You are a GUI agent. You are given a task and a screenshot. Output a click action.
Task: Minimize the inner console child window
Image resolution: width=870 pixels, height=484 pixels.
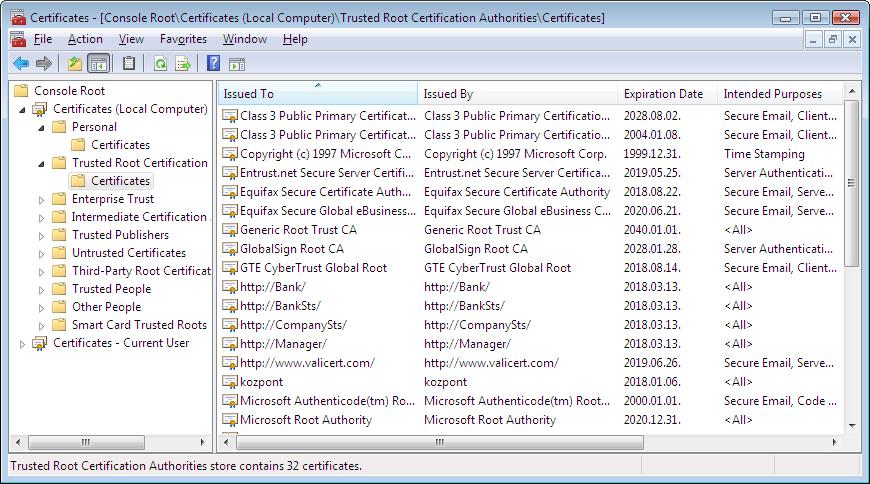click(x=813, y=40)
